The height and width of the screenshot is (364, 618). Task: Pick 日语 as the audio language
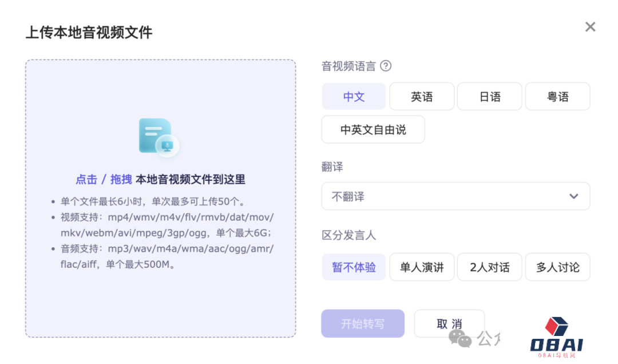(489, 97)
